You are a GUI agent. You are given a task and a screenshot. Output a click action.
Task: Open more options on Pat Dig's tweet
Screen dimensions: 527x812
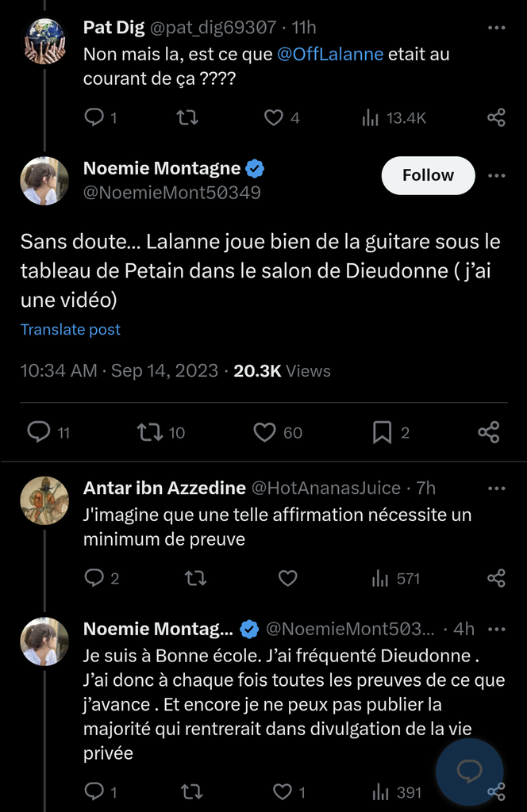coord(496,28)
